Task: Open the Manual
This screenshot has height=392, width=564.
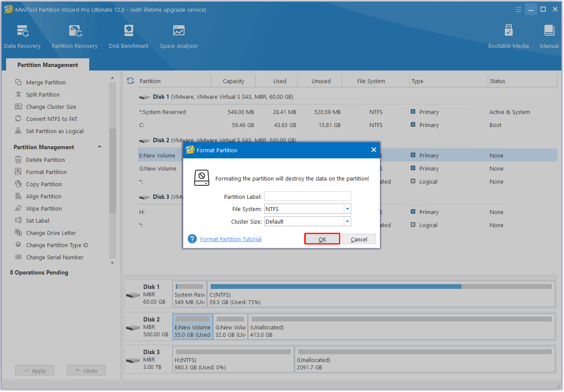Action: [x=549, y=37]
